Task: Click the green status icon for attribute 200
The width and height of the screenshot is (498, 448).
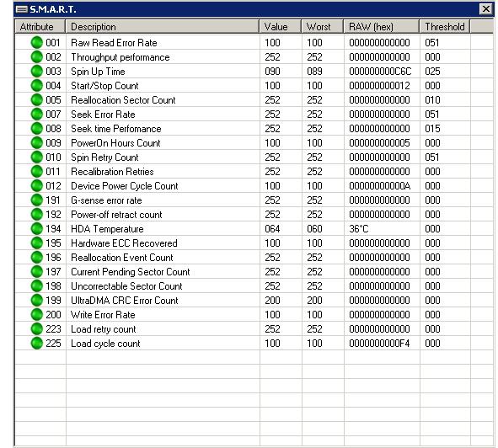Action: pyautogui.click(x=37, y=314)
